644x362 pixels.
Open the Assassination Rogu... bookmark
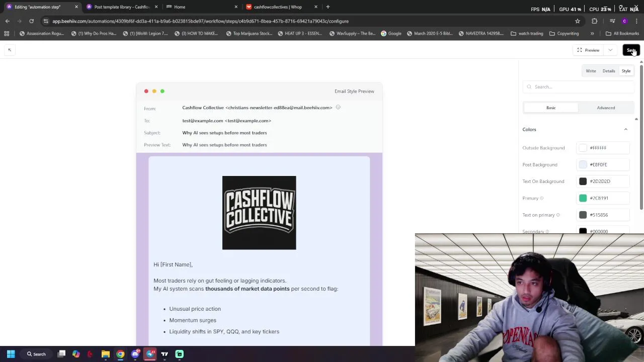click(x=41, y=34)
